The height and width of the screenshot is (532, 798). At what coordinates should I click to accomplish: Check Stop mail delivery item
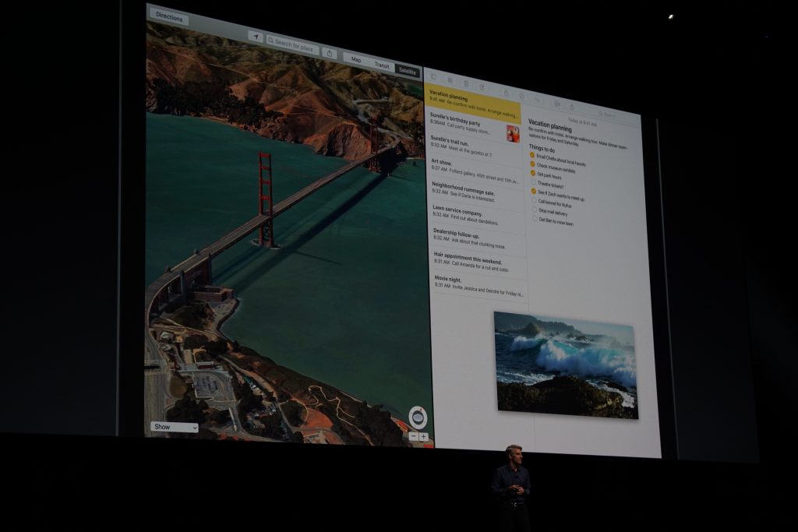[535, 209]
